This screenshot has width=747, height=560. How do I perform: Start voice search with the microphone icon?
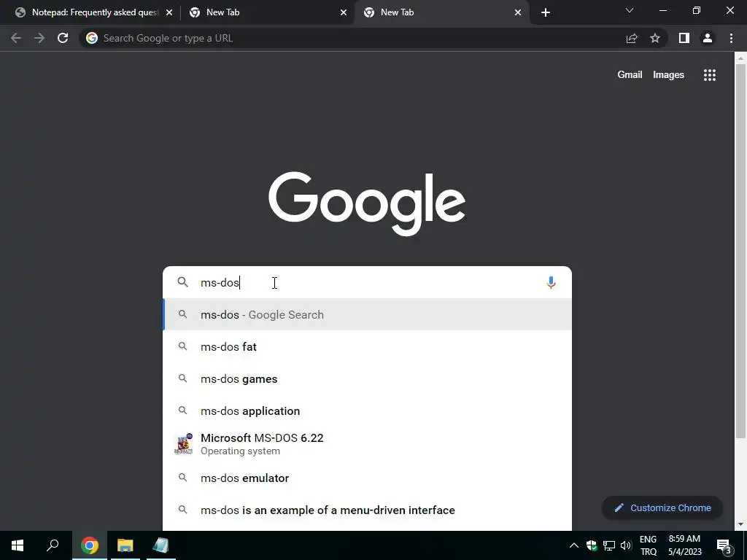551,282
